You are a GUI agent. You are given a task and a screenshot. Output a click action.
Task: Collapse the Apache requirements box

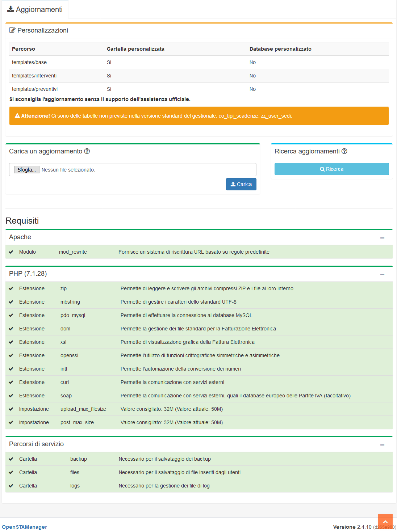pos(382,238)
